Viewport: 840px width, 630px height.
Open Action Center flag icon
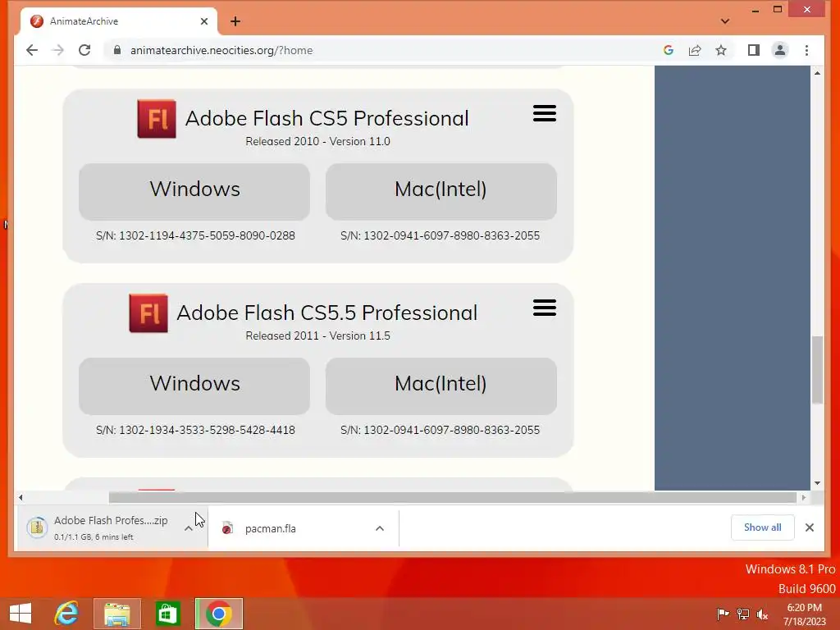pos(723,614)
